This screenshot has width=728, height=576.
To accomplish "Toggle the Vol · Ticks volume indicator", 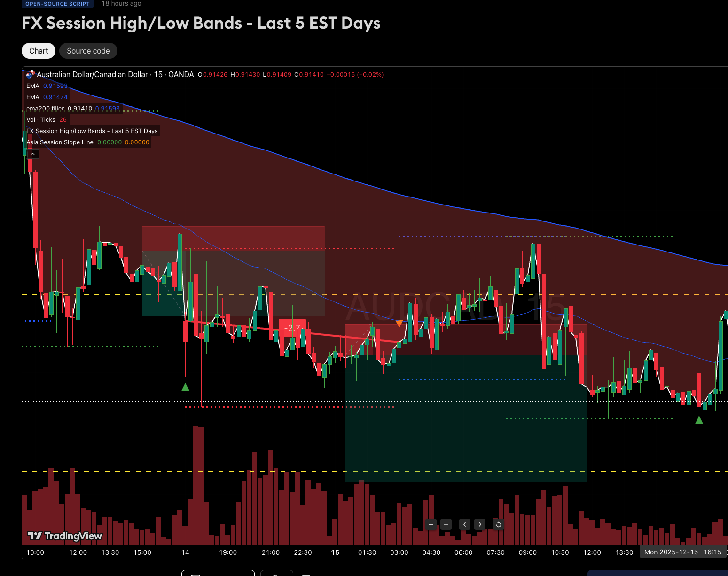I will click(x=41, y=119).
